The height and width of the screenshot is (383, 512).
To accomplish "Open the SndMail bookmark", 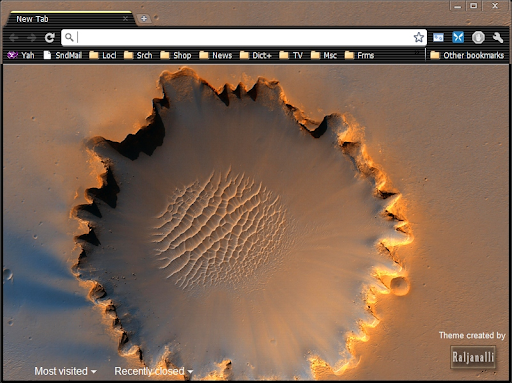I will pos(63,55).
